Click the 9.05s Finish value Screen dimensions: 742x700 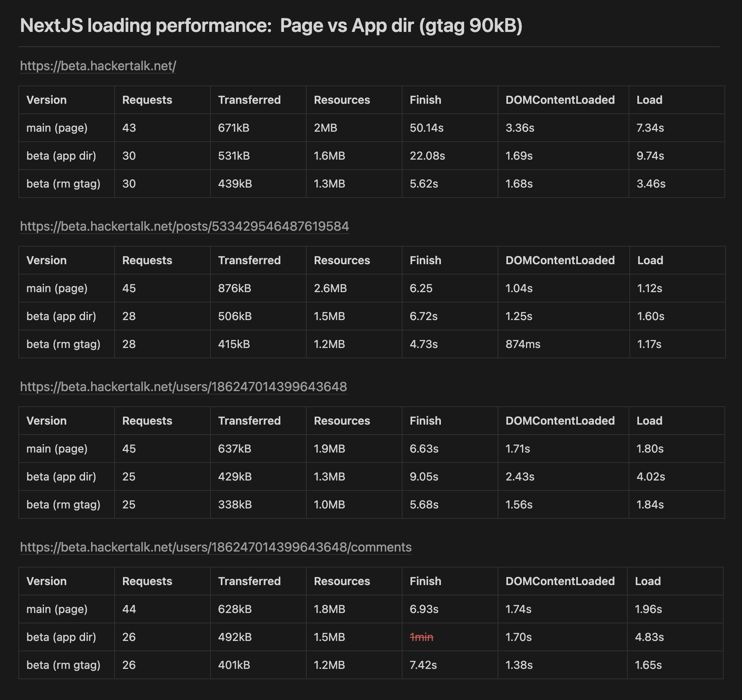(424, 477)
